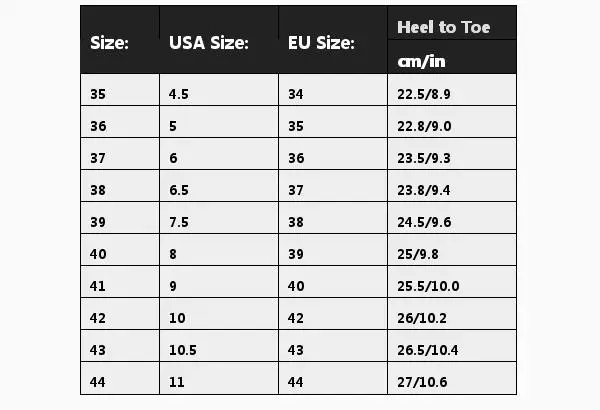This screenshot has height=410, width=600.
Task: Click the 23.5/9.3 measurement cell
Action: pos(425,157)
